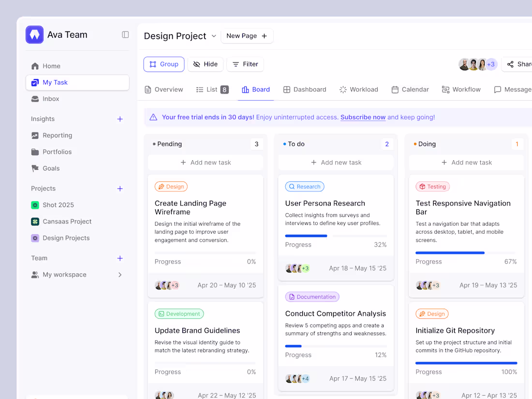Select the Inbox icon in the sidebar

click(34, 99)
